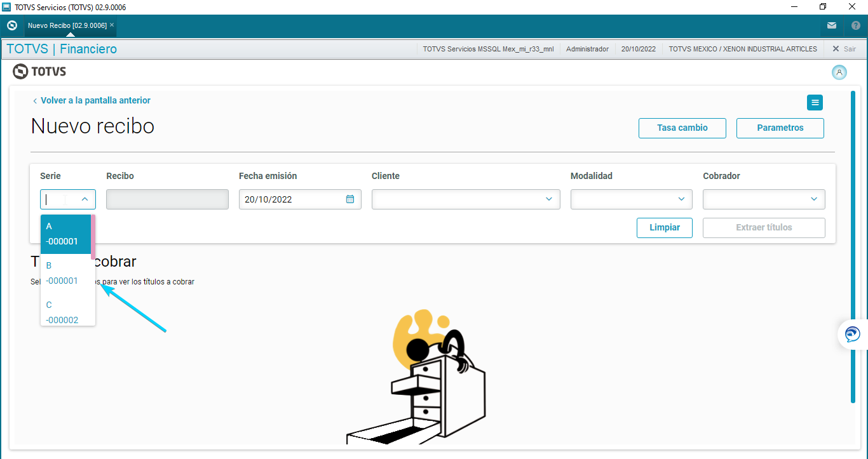Click the page vertical scrollbar
The width and height of the screenshot is (868, 459).
click(x=853, y=247)
